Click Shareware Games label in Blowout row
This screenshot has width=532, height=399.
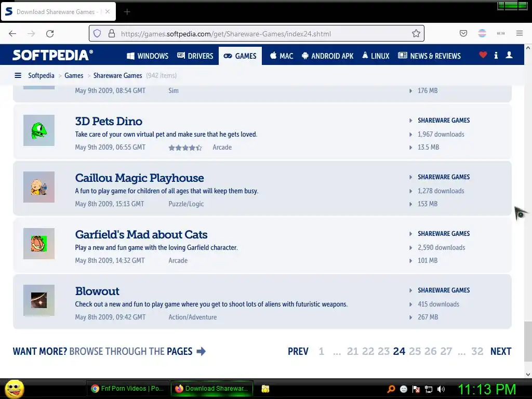coord(444,290)
